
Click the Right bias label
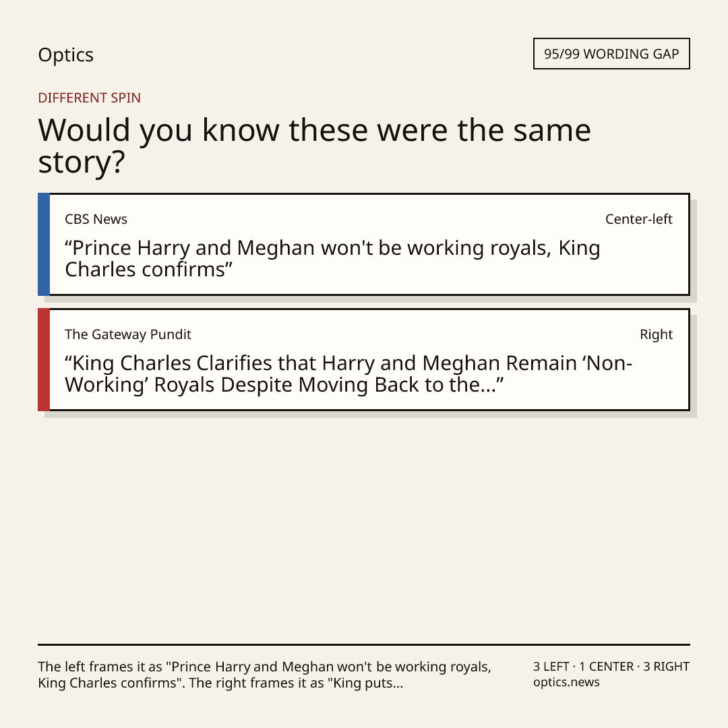[x=656, y=334]
